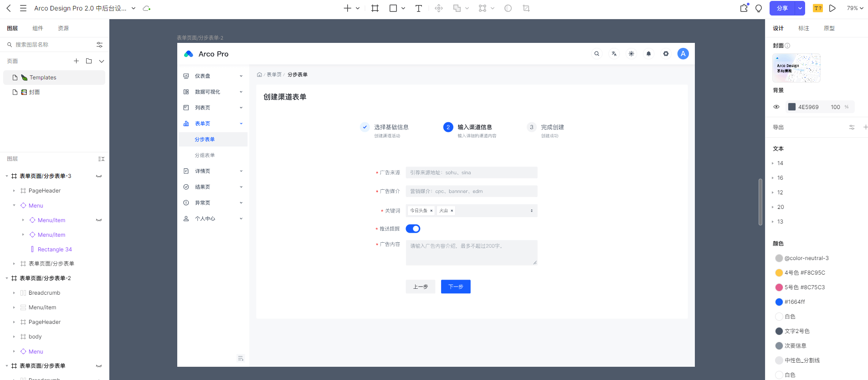
Task: Click the layer filter icon beside search
Action: coord(99,45)
